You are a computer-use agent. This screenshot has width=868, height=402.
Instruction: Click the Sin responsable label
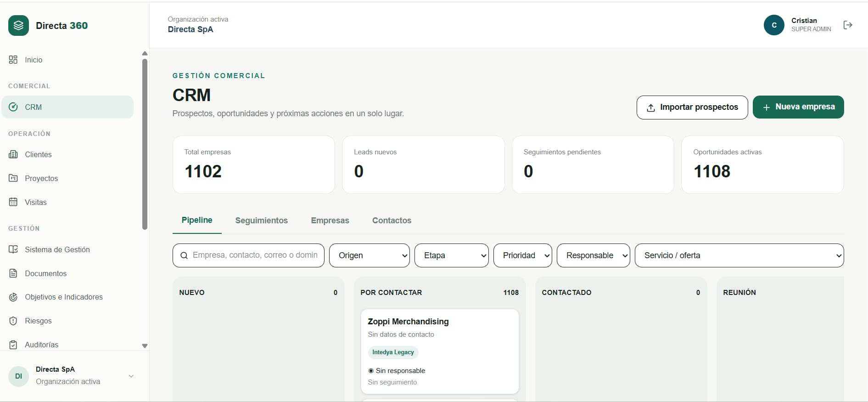pyautogui.click(x=400, y=371)
